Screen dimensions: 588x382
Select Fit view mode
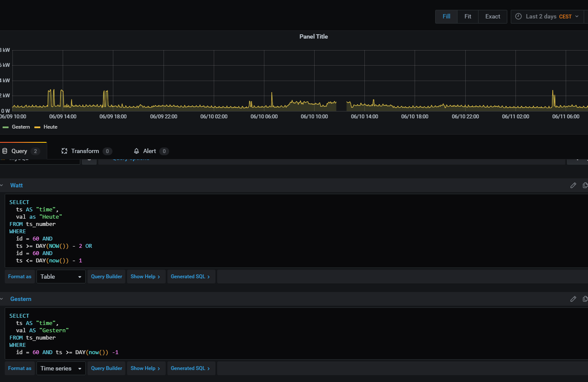468,17
